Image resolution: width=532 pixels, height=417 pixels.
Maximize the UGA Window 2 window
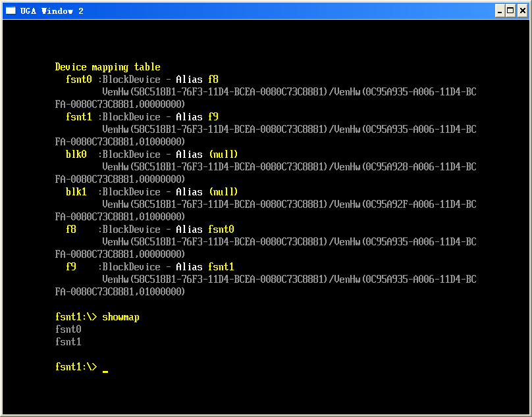coord(510,11)
